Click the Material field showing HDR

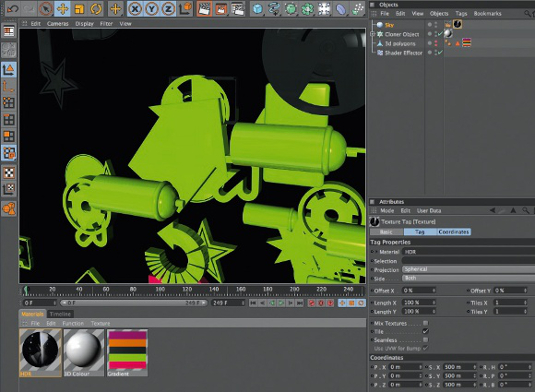pyautogui.click(x=468, y=251)
